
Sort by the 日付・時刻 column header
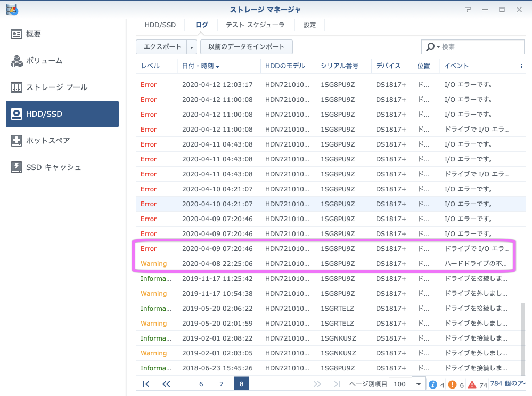coord(200,66)
